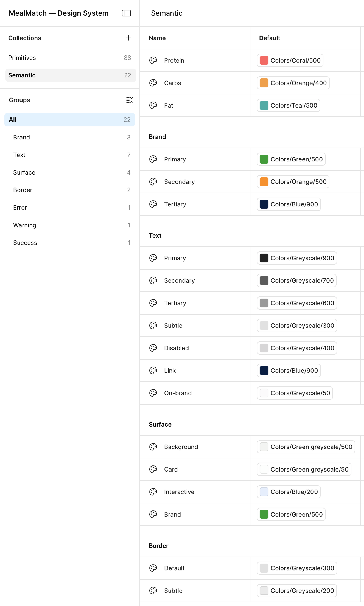
Task: Collapse all groups using Groups icon
Action: pos(129,100)
